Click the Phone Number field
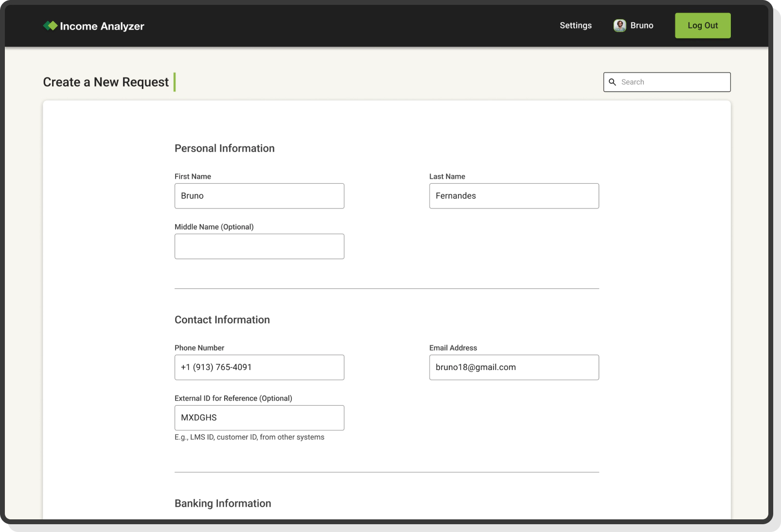This screenshot has width=781, height=532. [x=259, y=367]
